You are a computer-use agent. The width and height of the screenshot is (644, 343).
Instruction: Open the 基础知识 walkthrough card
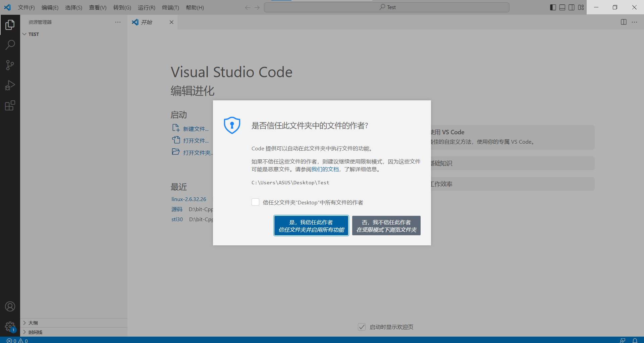click(x=513, y=163)
